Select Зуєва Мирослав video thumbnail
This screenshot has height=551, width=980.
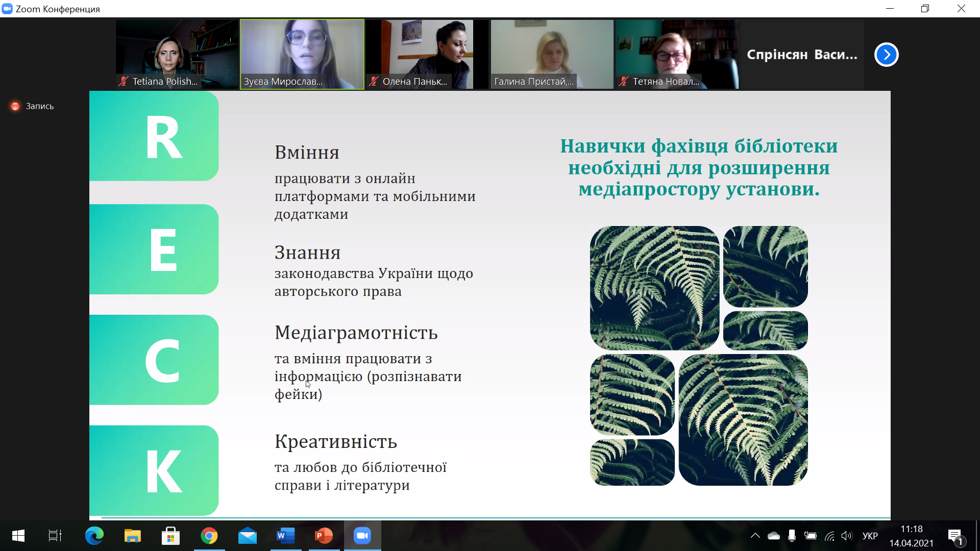pos(302,54)
